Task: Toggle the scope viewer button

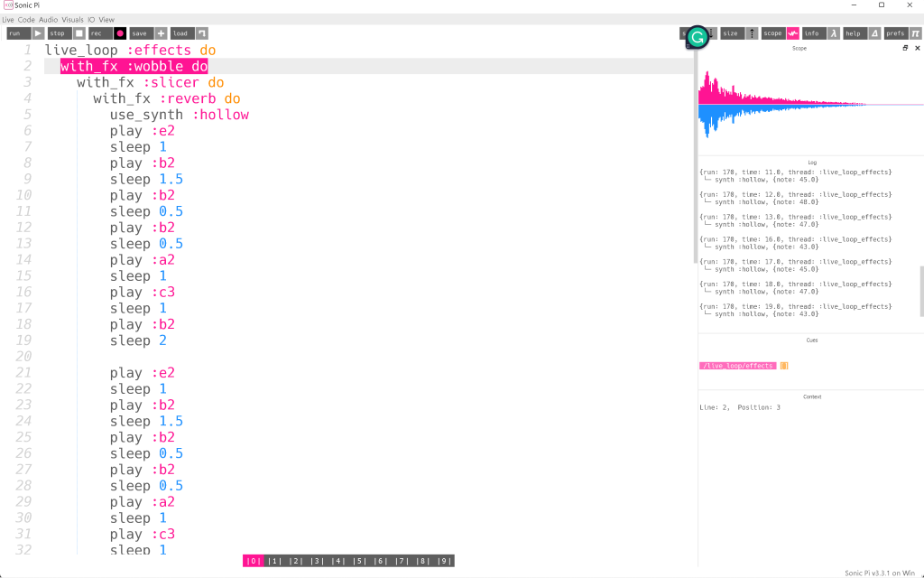Action: (x=781, y=33)
